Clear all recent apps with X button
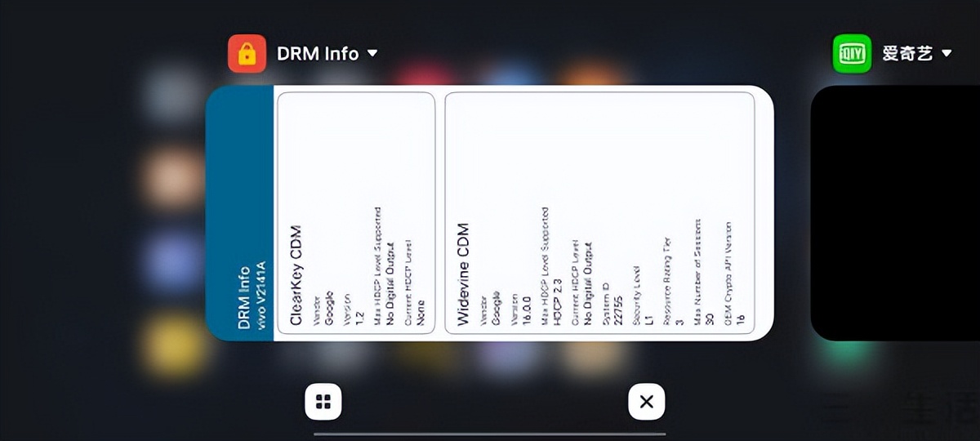 pyautogui.click(x=647, y=402)
